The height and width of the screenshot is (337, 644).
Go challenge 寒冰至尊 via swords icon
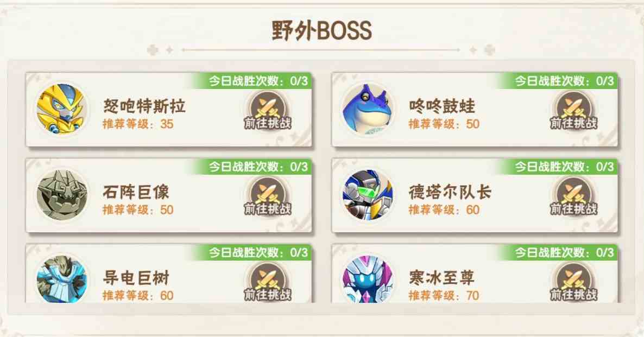tap(574, 282)
